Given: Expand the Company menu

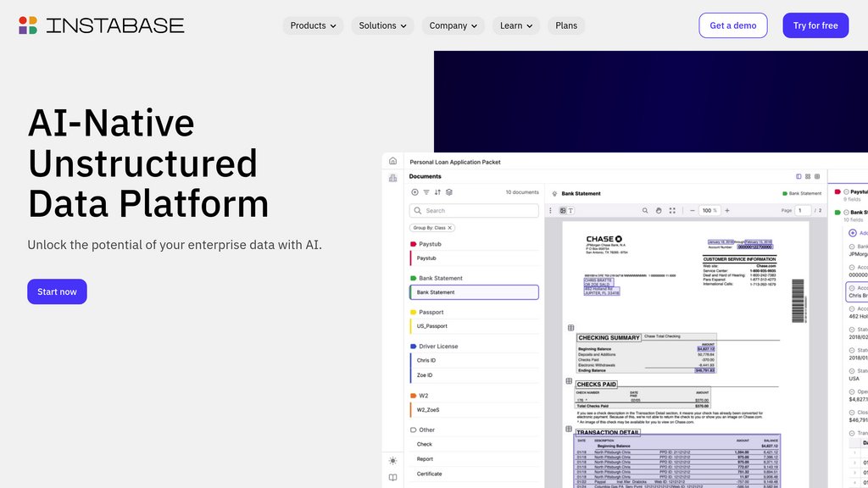Looking at the screenshot, I should (453, 25).
